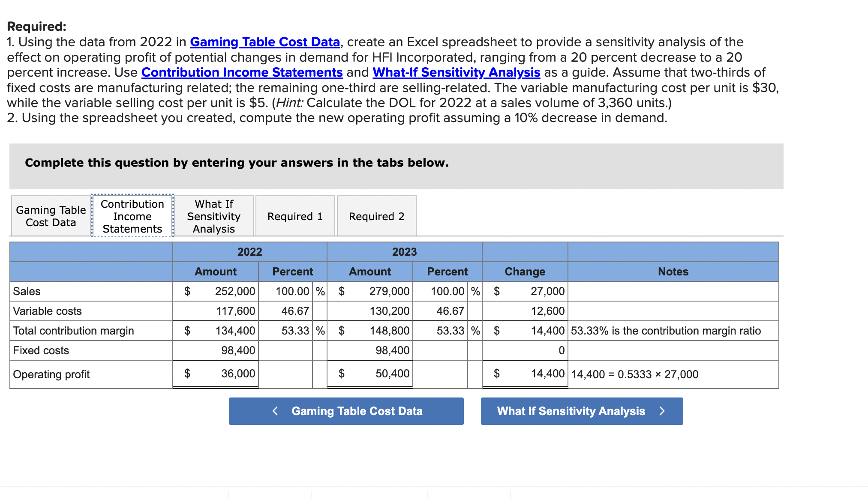Click the Gaming Table Cost Data navigation button
Image resolution: width=868 pixels, height=499 pixels.
[346, 411]
